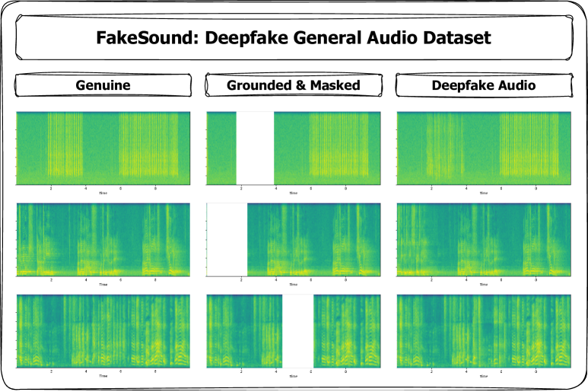Open the middle Grounded & Masked spectrogram

pos(294,240)
